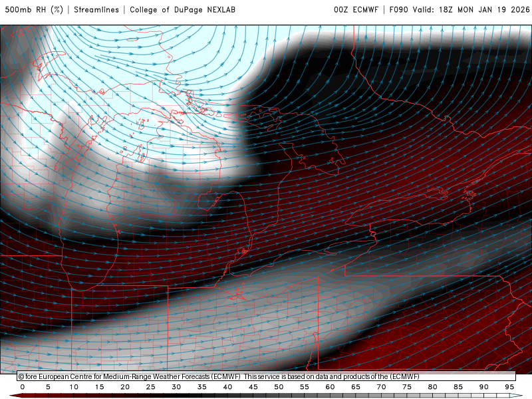The width and height of the screenshot is (532, 399).
Task: Select the '65' value on the colorbar scale
Action: tap(356, 387)
